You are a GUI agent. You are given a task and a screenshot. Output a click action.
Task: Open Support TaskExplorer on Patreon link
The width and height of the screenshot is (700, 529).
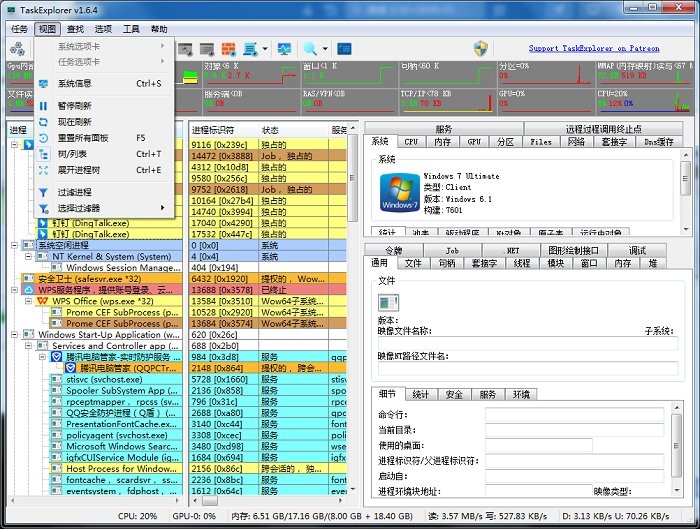coord(594,48)
